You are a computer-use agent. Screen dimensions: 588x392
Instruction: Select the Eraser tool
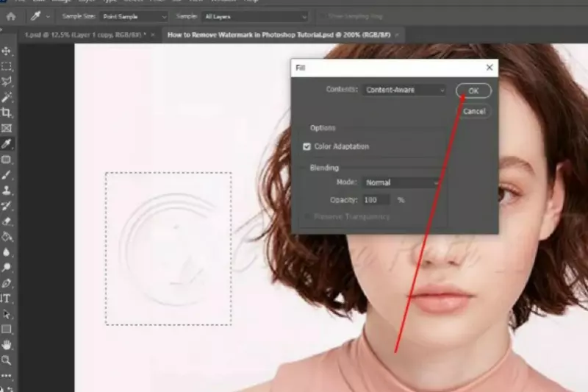tap(7, 221)
